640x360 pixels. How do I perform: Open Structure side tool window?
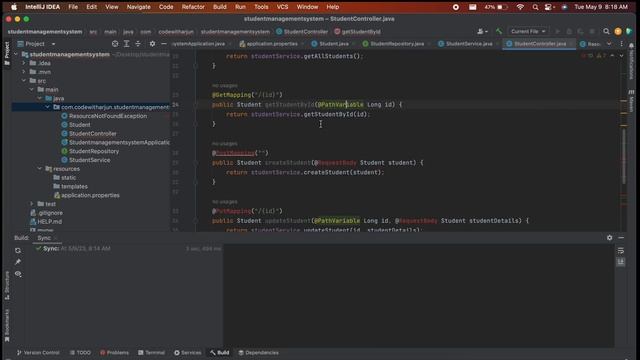(7, 285)
